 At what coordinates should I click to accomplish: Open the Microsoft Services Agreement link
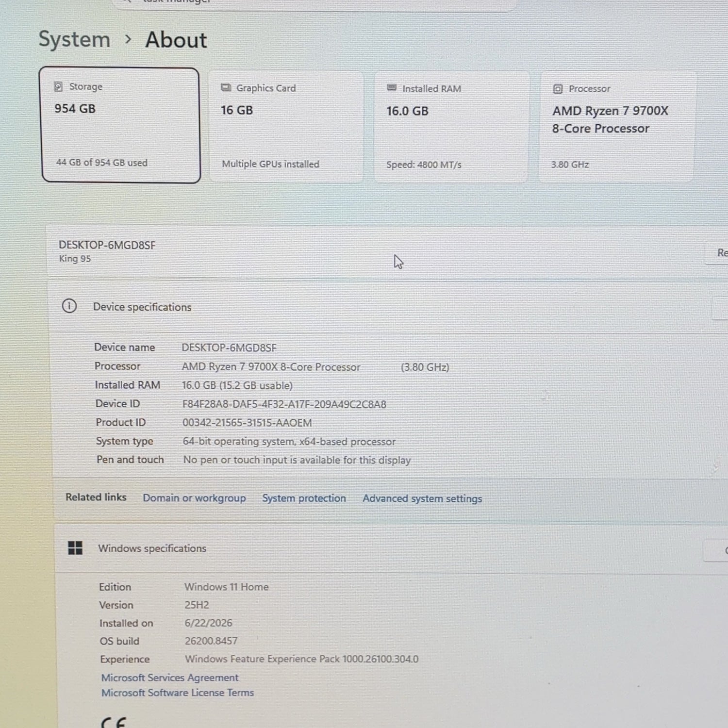pos(170,678)
